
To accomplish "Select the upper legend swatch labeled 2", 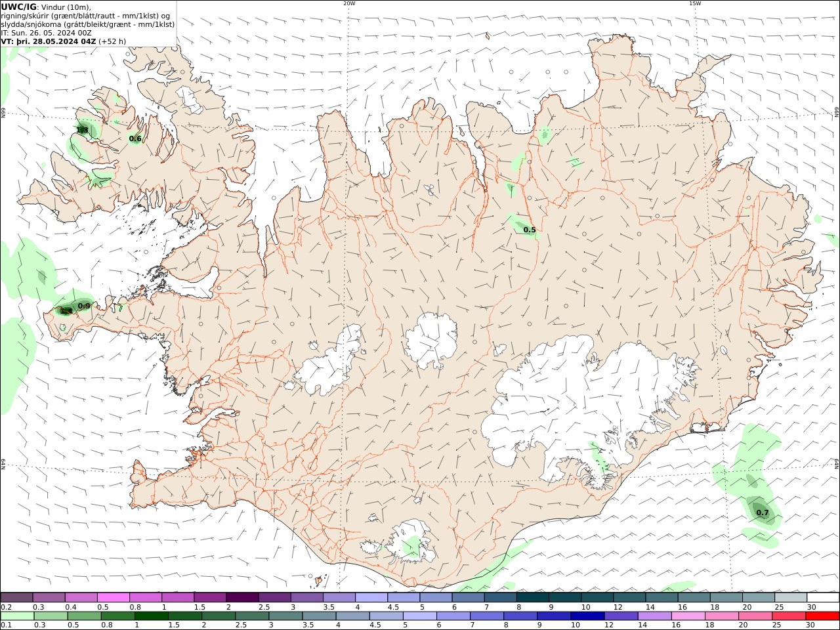I will coord(241,597).
